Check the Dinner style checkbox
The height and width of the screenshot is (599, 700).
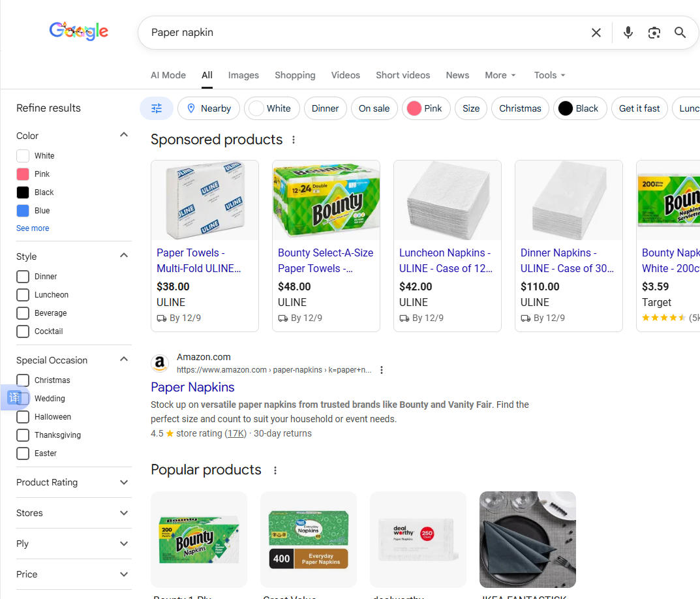pyautogui.click(x=23, y=277)
